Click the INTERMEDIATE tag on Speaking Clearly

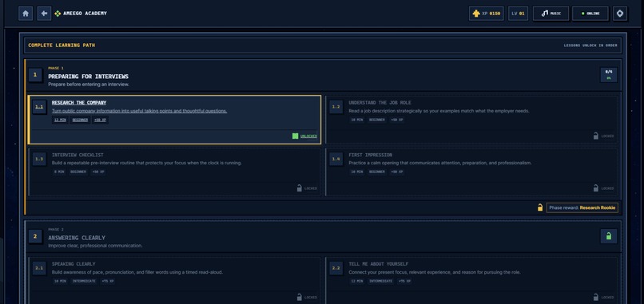click(x=84, y=281)
